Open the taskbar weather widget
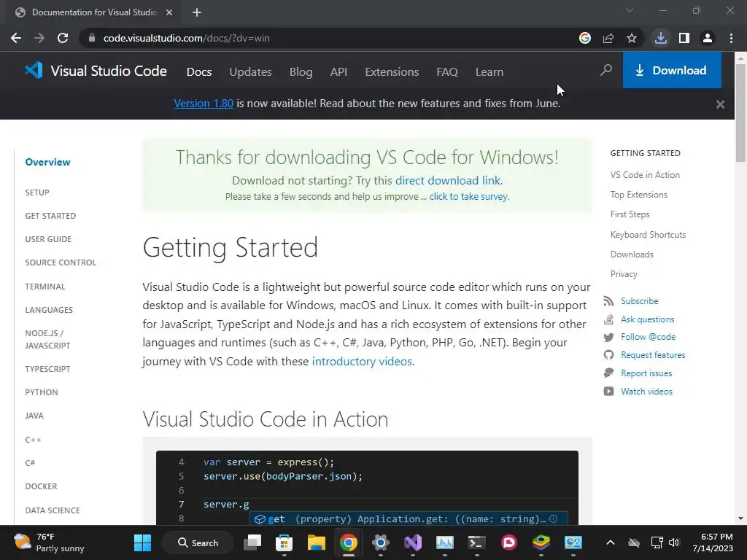Viewport: 747px width, 560px height. click(x=49, y=542)
